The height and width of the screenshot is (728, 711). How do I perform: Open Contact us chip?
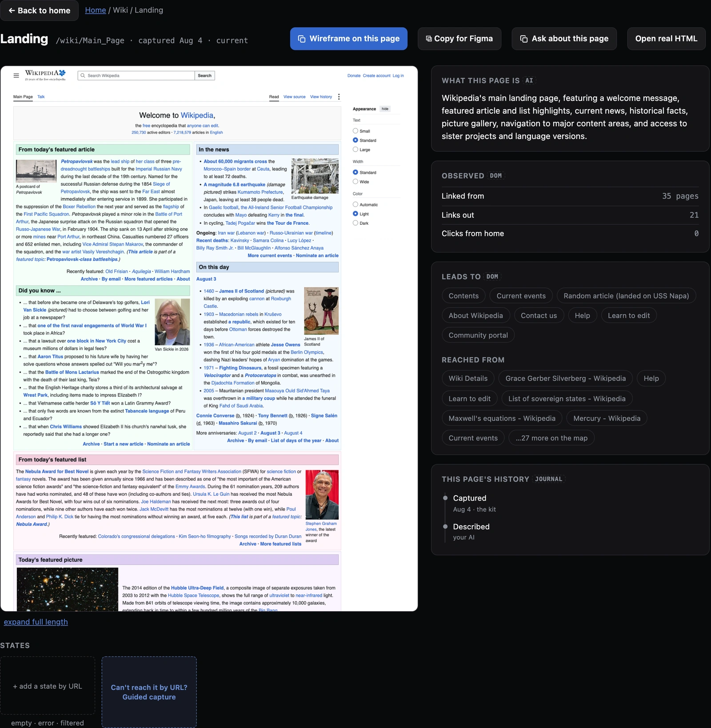pos(539,315)
